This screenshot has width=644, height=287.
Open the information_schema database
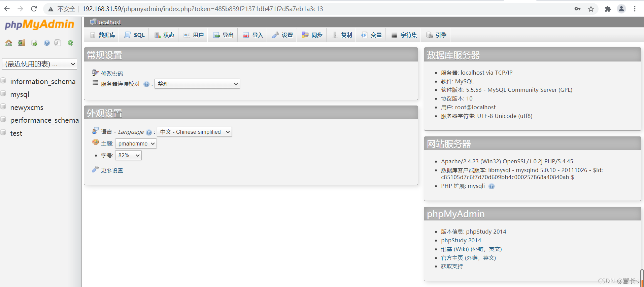click(x=43, y=81)
